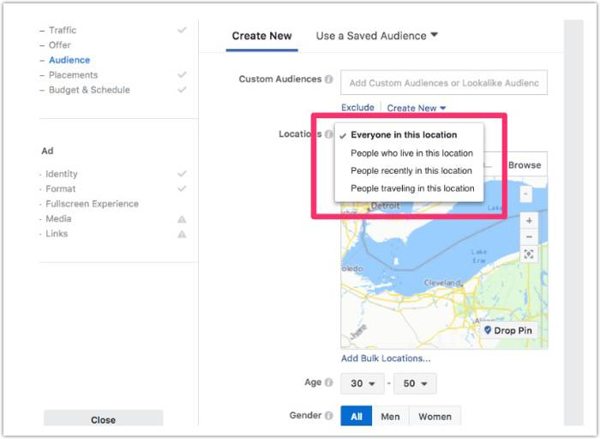This screenshot has height=439, width=600.
Task: Click the Browse locations button
Action: pyautogui.click(x=524, y=165)
